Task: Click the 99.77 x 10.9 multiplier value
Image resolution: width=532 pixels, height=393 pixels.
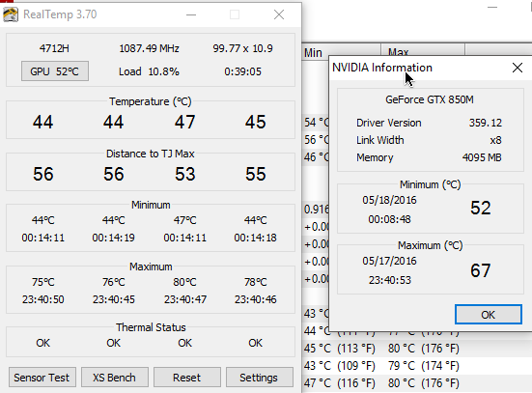Action: [x=242, y=48]
